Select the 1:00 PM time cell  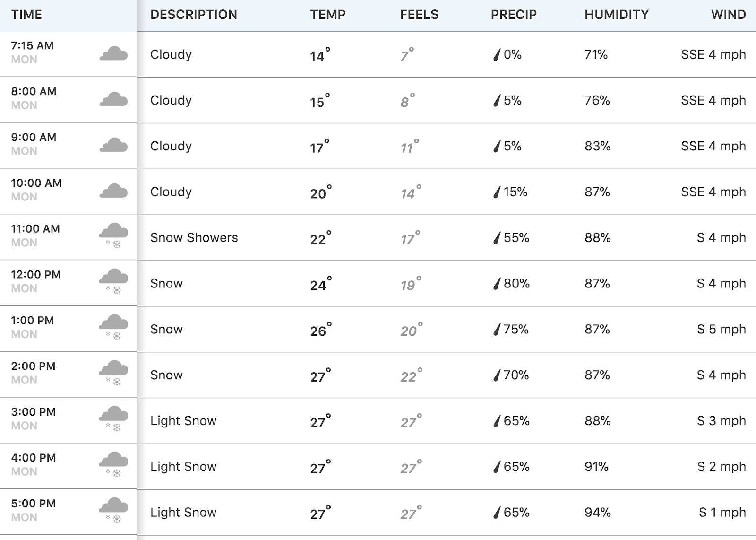(69, 329)
